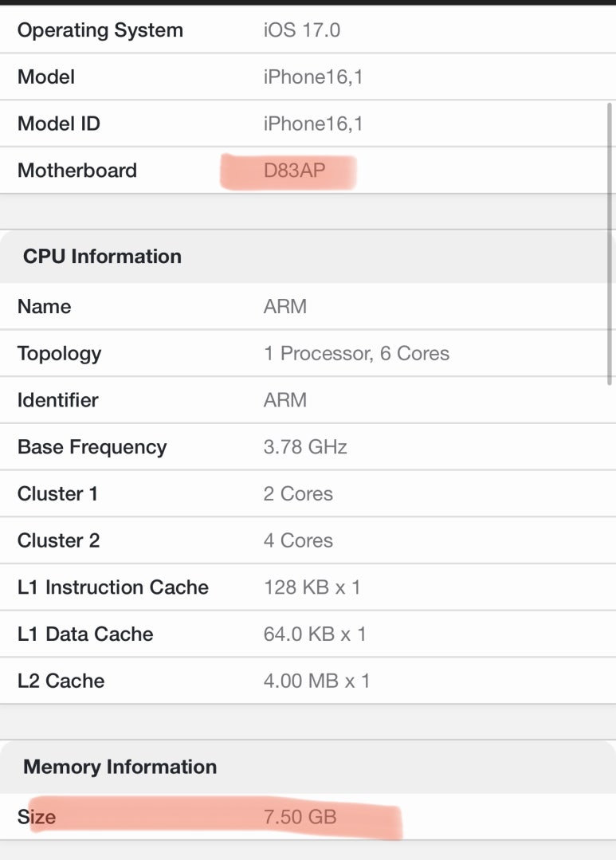The height and width of the screenshot is (860, 616).
Task: Tap the Model row showing iPhone16,1
Action: pos(308,77)
